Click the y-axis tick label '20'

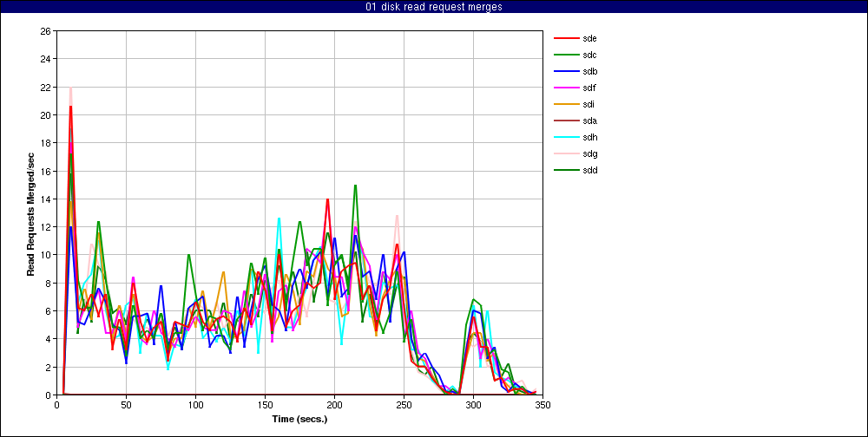[46, 115]
